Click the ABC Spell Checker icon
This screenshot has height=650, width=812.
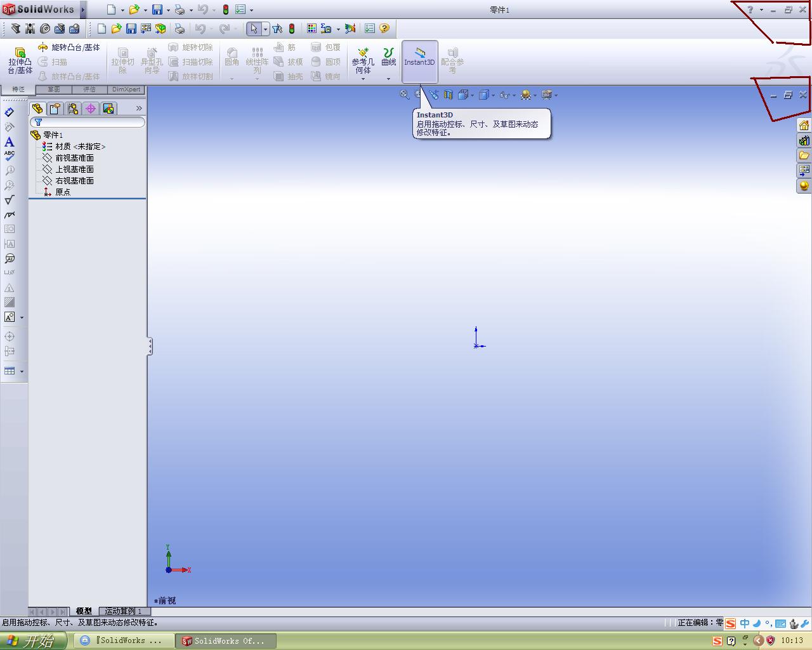point(10,156)
